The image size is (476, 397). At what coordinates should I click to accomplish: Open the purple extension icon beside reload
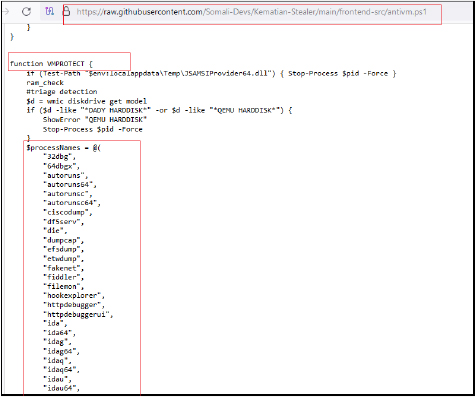pos(49,12)
